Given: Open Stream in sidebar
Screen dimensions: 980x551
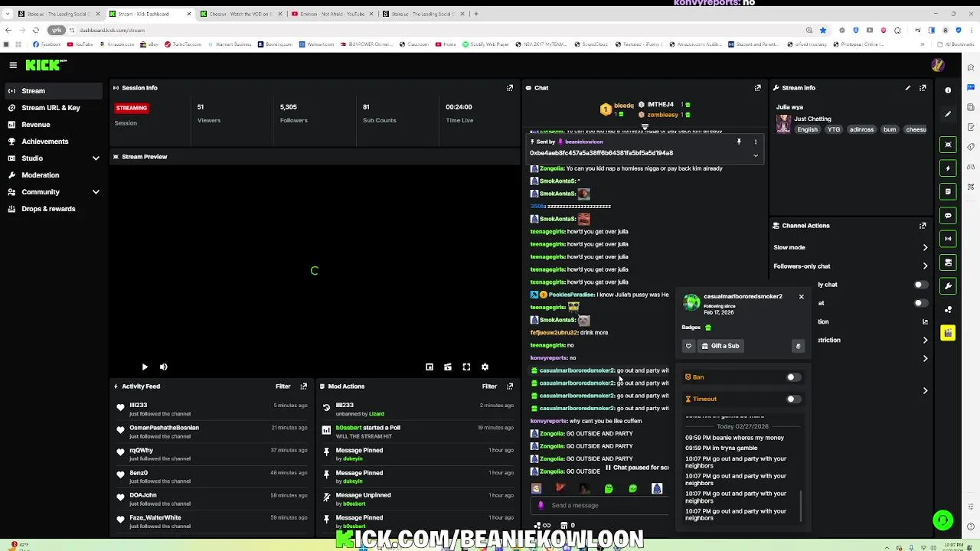Looking at the screenshot, I should point(52,91).
